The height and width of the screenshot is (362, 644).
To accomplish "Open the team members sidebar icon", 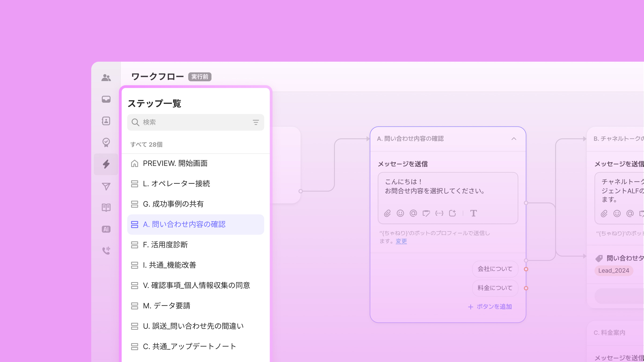I will [106, 78].
